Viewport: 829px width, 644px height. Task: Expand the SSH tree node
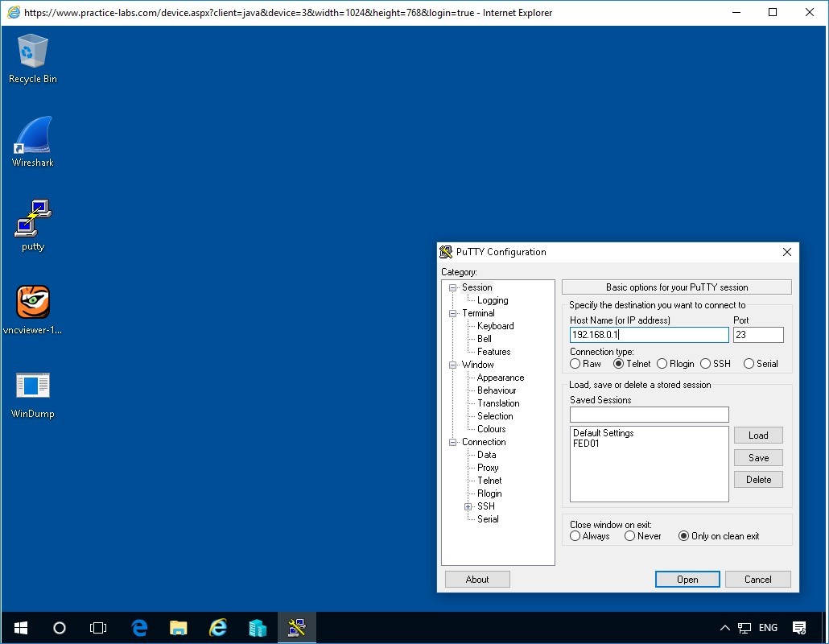(x=468, y=506)
